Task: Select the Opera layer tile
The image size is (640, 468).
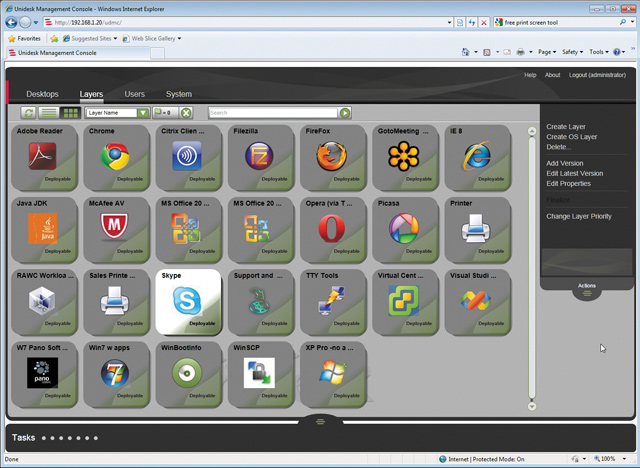Action: (x=333, y=230)
